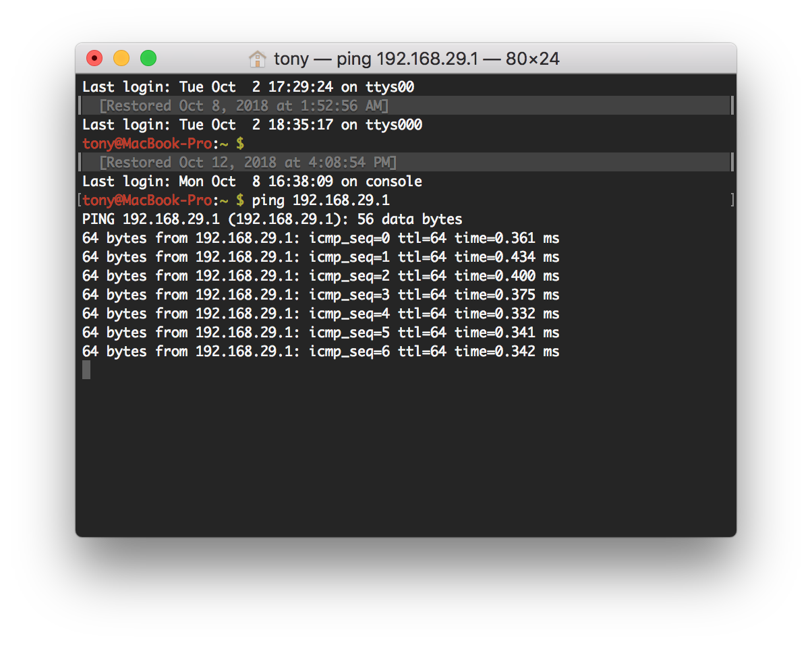Click the last ping reply icmp_seq=6
The width and height of the screenshot is (812, 645).
pos(320,352)
